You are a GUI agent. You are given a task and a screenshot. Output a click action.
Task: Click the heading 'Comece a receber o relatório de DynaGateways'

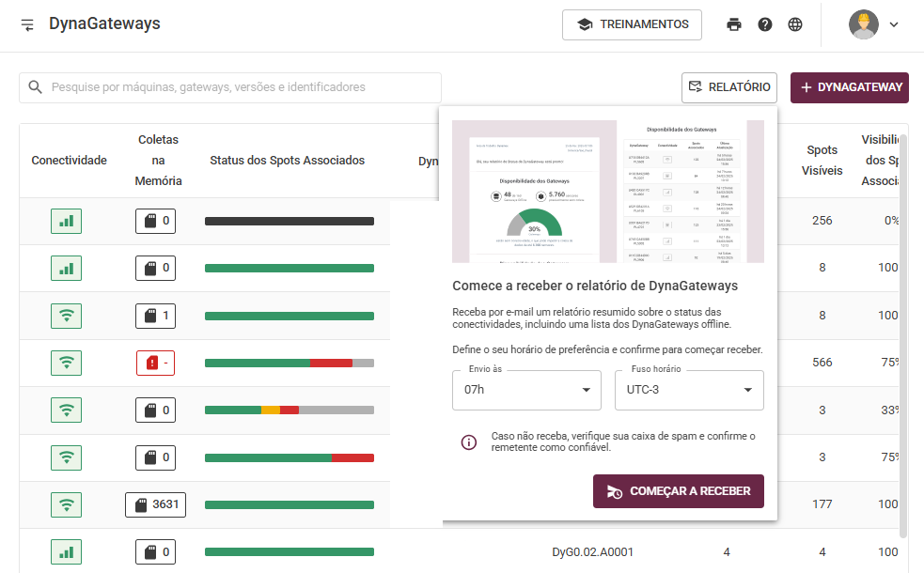pyautogui.click(x=595, y=286)
